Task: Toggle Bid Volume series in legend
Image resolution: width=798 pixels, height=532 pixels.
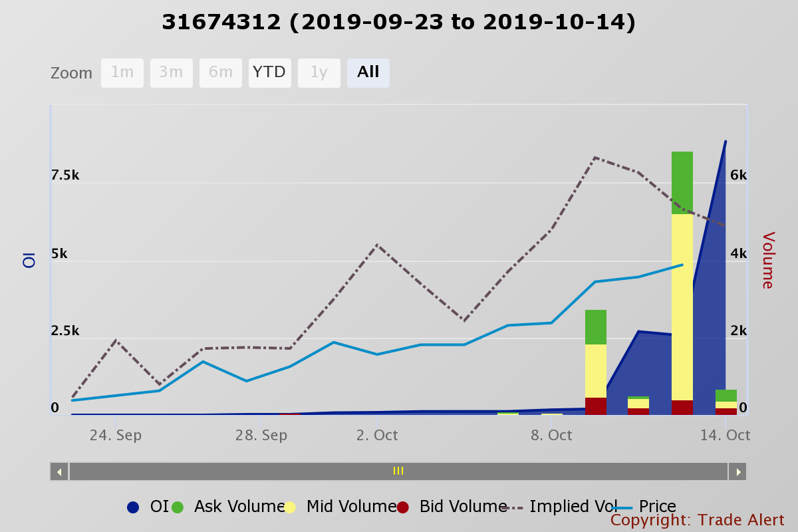Action: click(452, 507)
